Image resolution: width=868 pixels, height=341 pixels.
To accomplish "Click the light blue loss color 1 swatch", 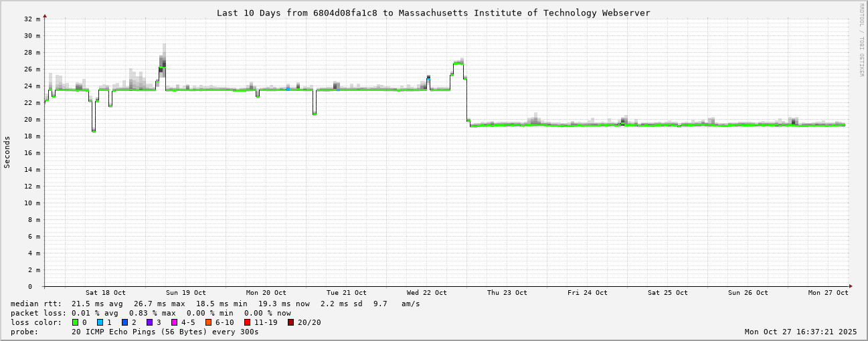I will 100,322.
